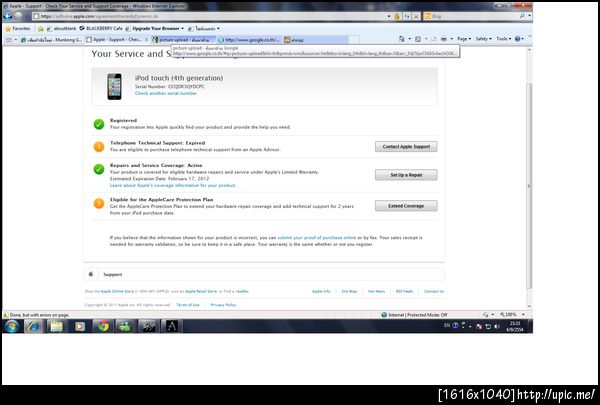Click orange warning icon beside Telephone Technical Support
This screenshot has height=405, width=600.
point(99,147)
